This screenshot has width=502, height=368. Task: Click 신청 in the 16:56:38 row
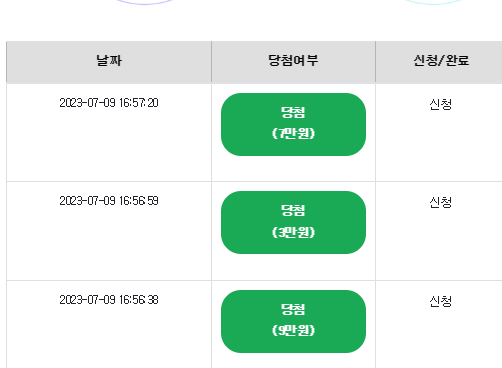[x=441, y=301]
